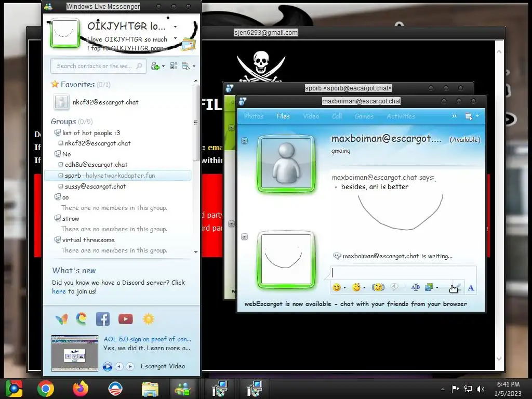Image resolution: width=532 pixels, height=399 pixels.
Task: Select sussy@escargot.chat contact
Action: (x=96, y=187)
